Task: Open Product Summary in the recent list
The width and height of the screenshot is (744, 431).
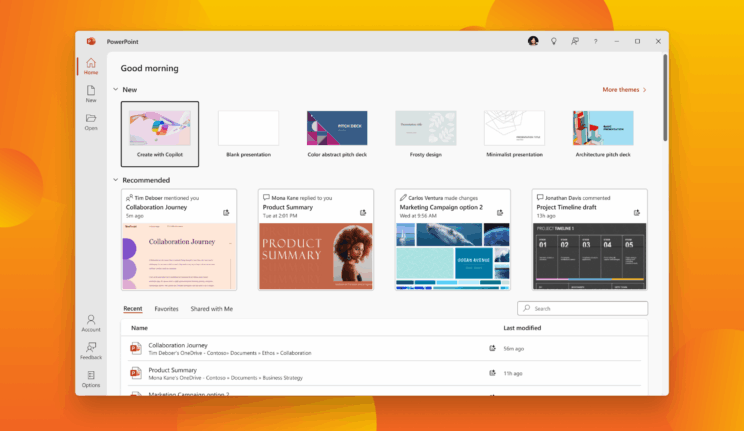Action: tap(384, 373)
